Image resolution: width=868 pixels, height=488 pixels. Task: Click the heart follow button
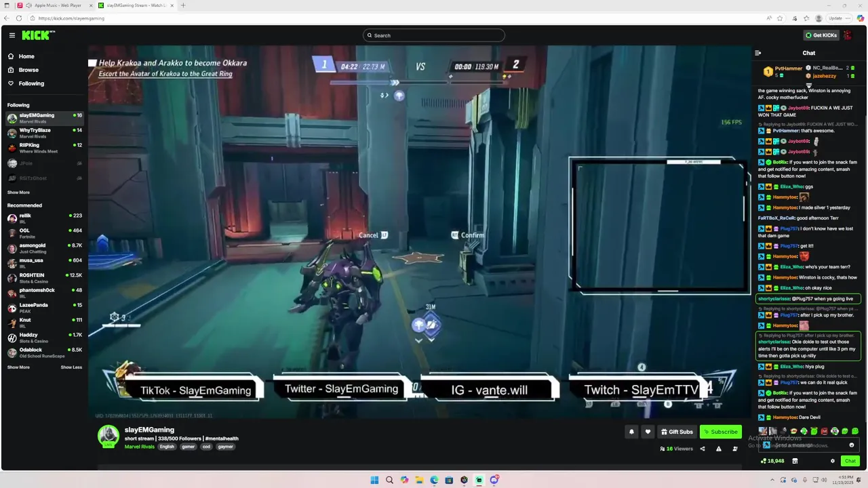coord(648,432)
